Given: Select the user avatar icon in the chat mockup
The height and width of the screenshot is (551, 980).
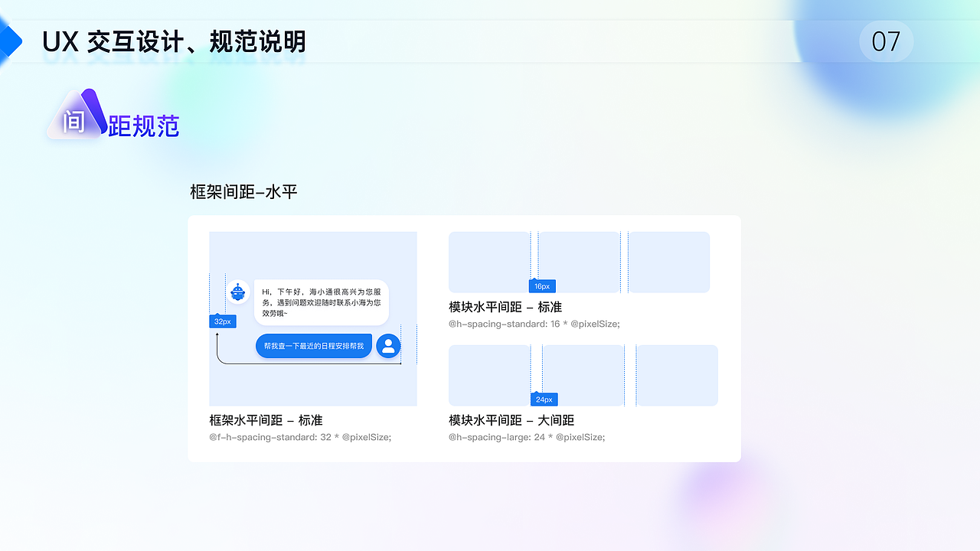Looking at the screenshot, I should tap(387, 345).
